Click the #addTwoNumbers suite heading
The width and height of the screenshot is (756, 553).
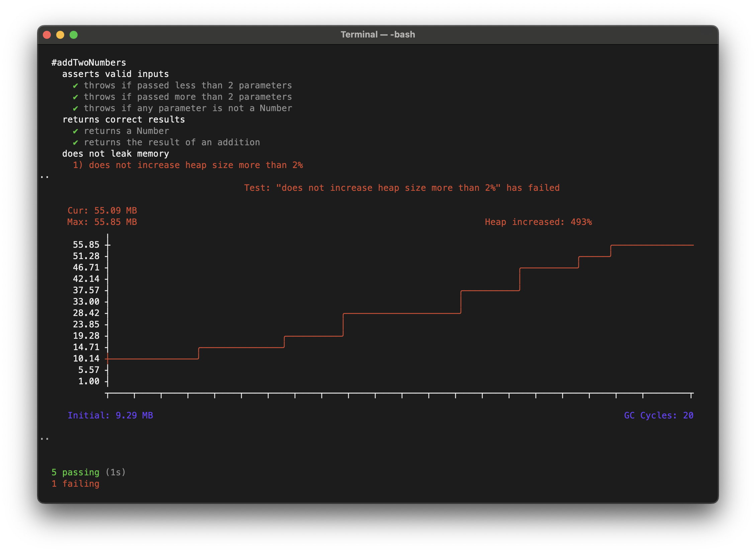[89, 63]
